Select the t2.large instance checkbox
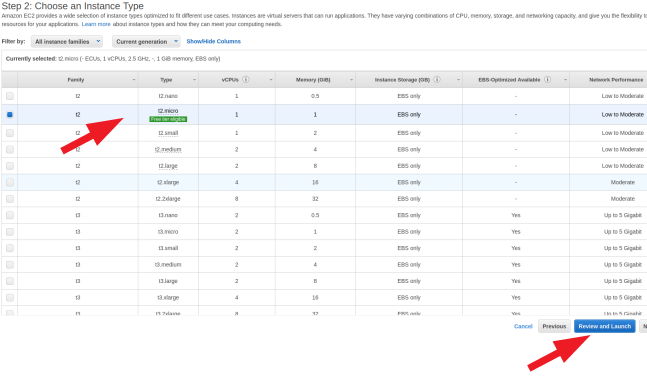 10,166
